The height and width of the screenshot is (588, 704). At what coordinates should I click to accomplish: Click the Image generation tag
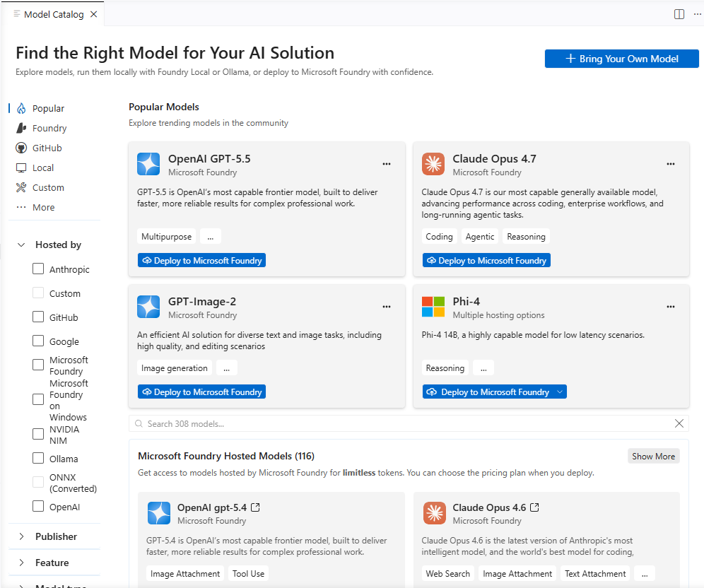174,368
